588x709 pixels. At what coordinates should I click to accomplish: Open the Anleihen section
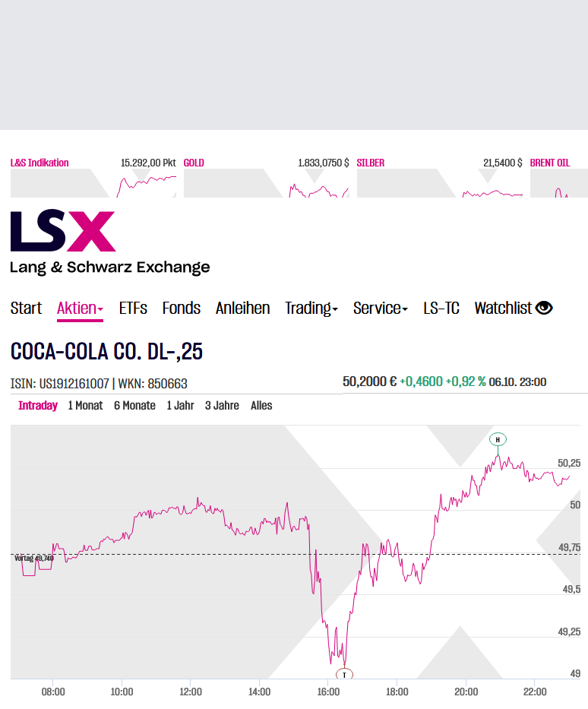(x=242, y=308)
